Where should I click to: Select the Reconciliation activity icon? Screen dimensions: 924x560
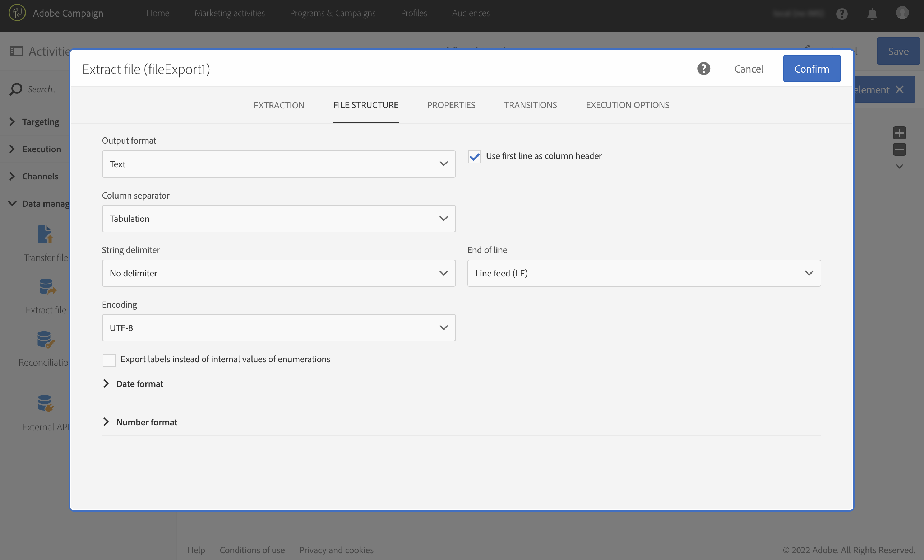(x=45, y=339)
